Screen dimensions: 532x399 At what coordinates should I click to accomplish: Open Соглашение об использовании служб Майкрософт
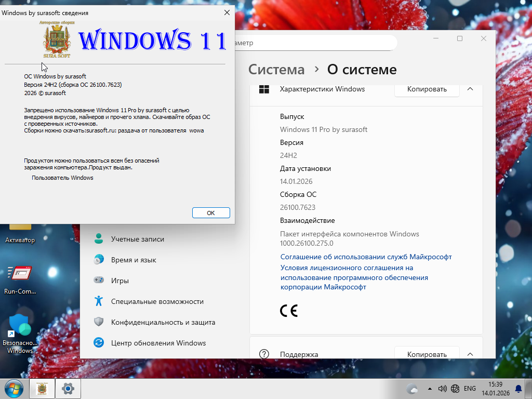(366, 257)
